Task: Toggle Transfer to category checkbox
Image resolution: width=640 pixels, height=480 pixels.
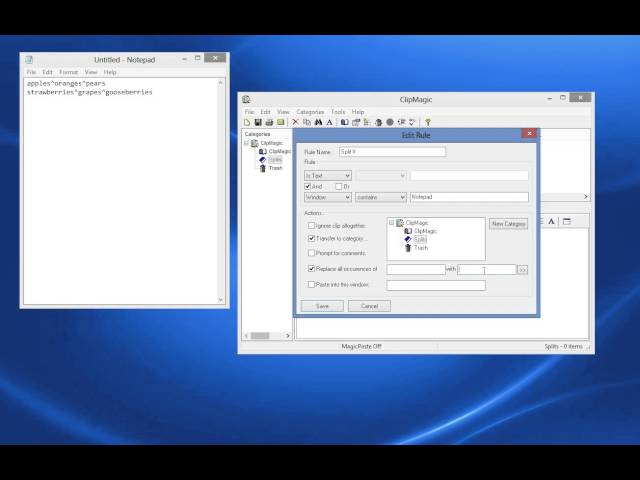Action: click(311, 238)
